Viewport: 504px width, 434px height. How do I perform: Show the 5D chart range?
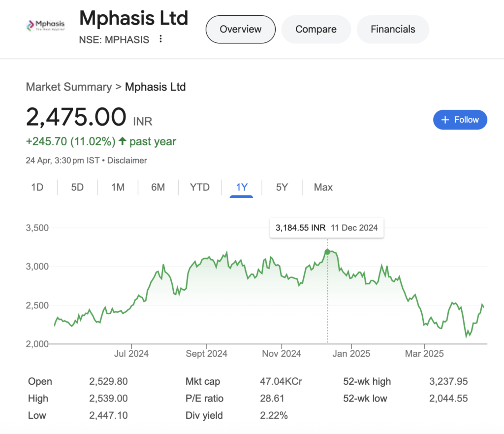77,187
